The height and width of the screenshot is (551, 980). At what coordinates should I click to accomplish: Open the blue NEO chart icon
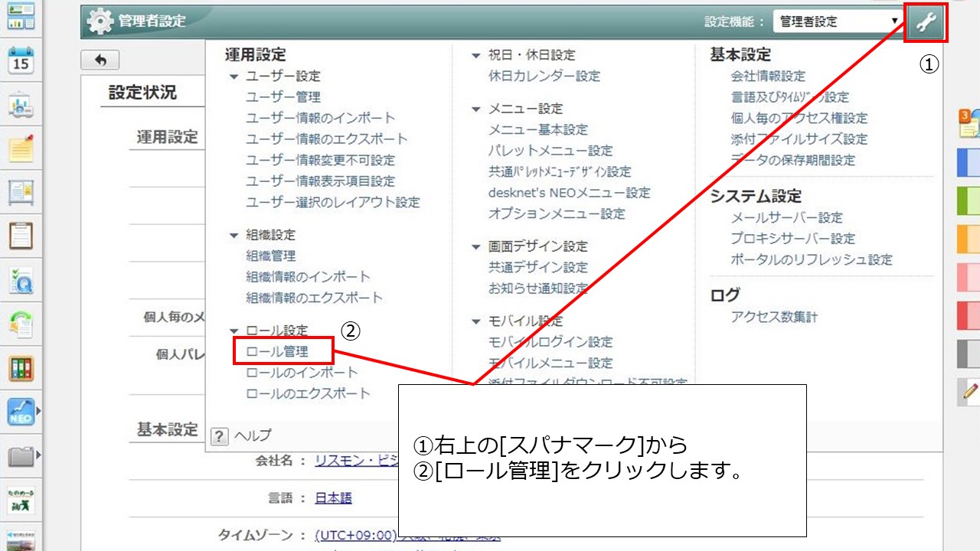[x=21, y=412]
